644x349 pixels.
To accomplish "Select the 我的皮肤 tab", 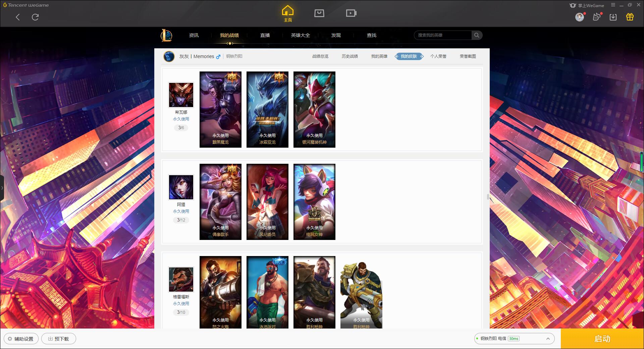I will [x=409, y=56].
